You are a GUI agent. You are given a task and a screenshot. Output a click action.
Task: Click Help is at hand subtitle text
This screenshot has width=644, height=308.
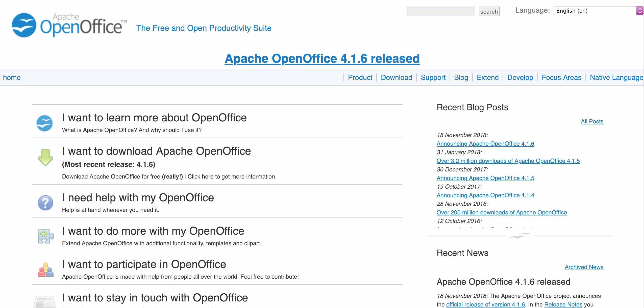coord(111,210)
